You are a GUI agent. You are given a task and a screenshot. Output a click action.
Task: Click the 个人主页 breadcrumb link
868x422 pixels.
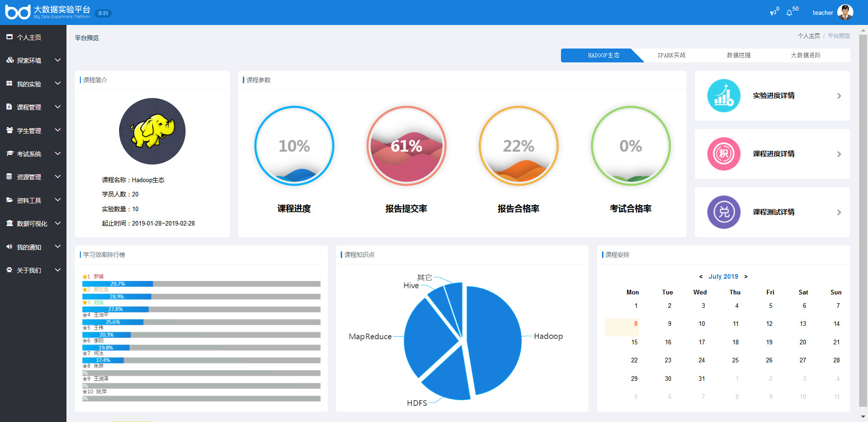[808, 36]
